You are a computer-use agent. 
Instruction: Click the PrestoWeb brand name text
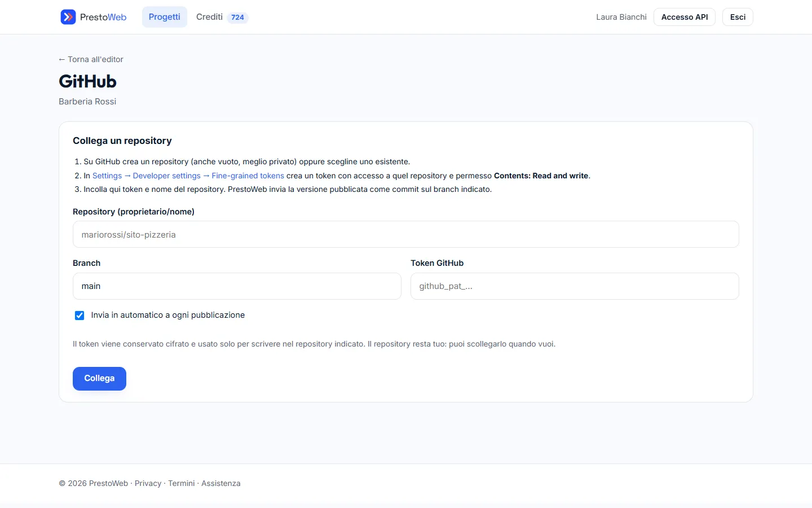point(103,17)
